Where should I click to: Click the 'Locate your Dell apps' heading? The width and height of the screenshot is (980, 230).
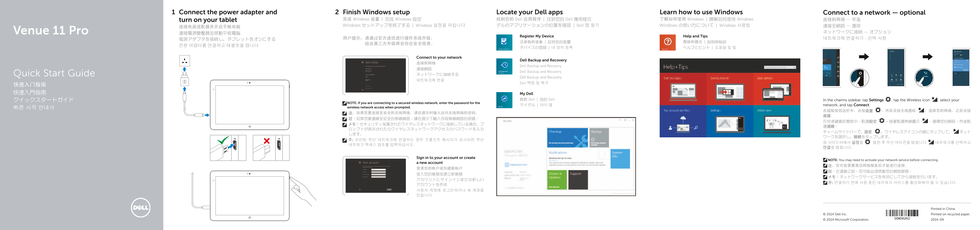pyautogui.click(x=529, y=12)
